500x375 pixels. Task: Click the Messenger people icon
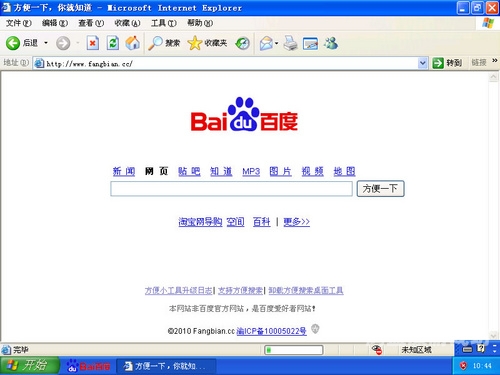tap(331, 43)
